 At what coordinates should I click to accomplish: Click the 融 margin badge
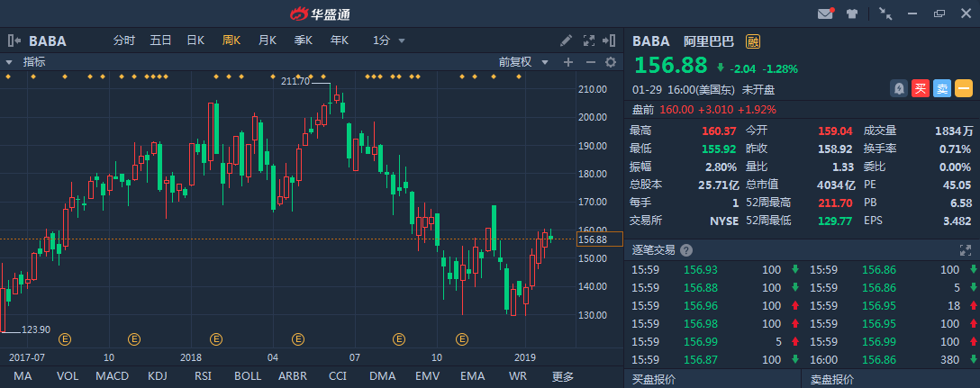pyautogui.click(x=752, y=41)
